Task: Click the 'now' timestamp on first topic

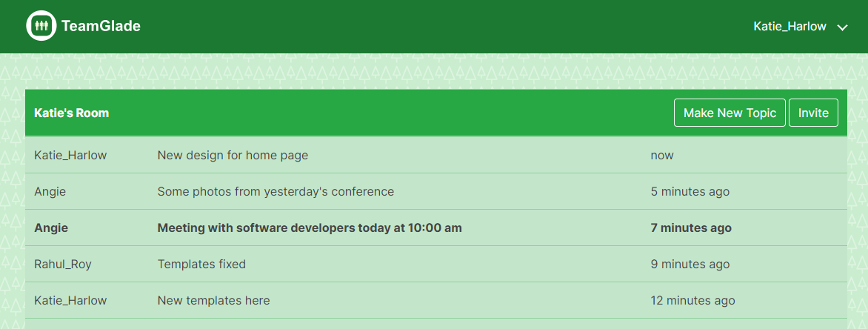Action: [662, 156]
